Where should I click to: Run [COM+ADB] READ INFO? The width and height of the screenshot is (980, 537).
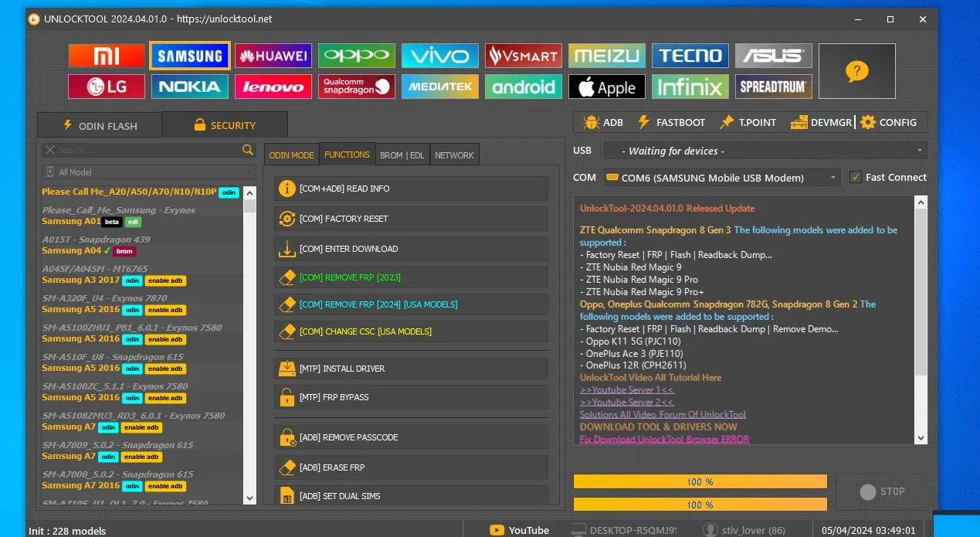point(411,189)
